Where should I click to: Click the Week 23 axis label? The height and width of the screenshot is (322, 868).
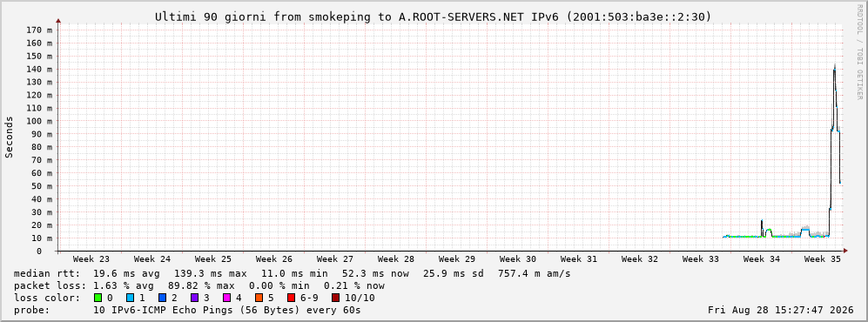91,259
